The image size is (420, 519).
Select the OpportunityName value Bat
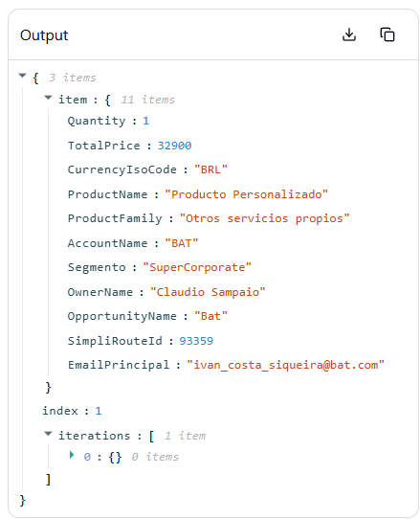(x=210, y=316)
